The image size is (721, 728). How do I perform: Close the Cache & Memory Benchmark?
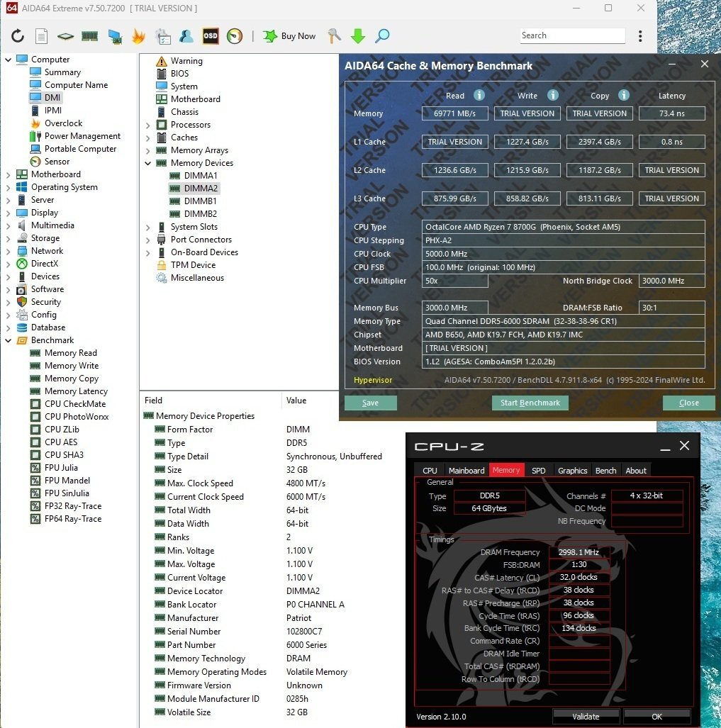(688, 403)
